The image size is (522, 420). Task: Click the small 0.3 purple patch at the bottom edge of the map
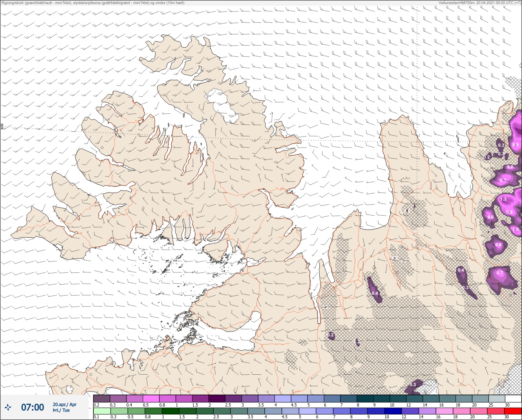tap(413, 386)
